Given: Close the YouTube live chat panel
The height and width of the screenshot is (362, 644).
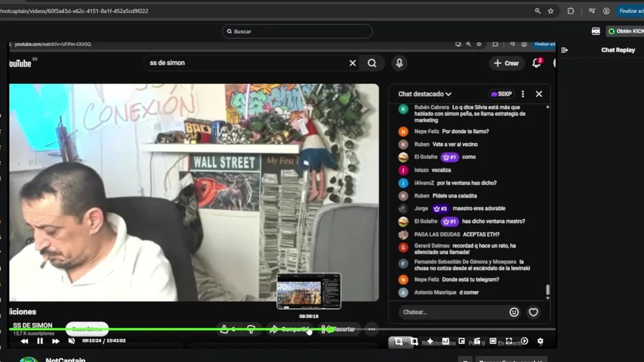Looking at the screenshot, I should pyautogui.click(x=539, y=94).
